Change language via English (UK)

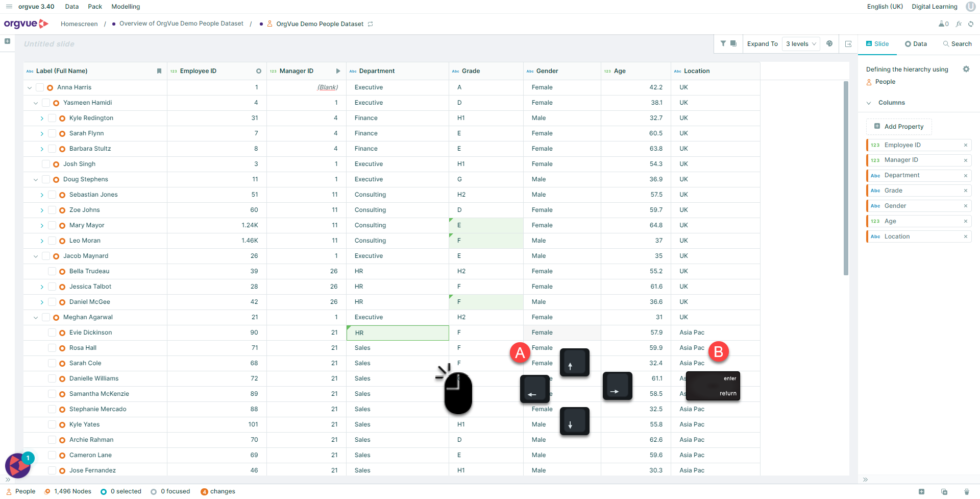pyautogui.click(x=885, y=7)
